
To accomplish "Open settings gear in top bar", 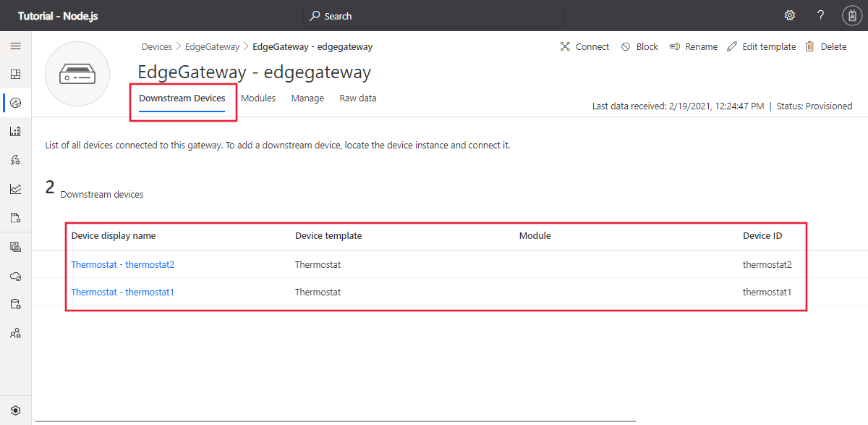I will pyautogui.click(x=790, y=15).
